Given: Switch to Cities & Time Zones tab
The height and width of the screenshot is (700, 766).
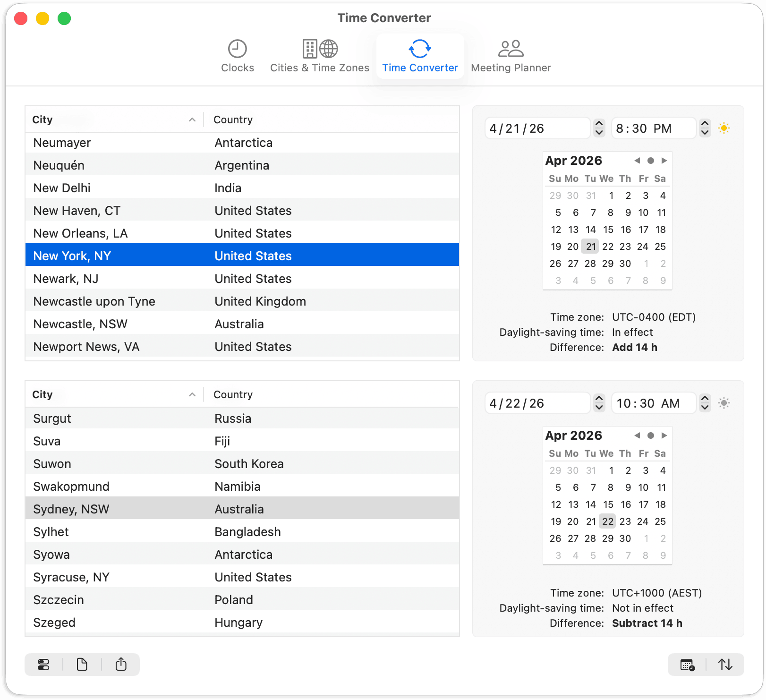Looking at the screenshot, I should [319, 56].
